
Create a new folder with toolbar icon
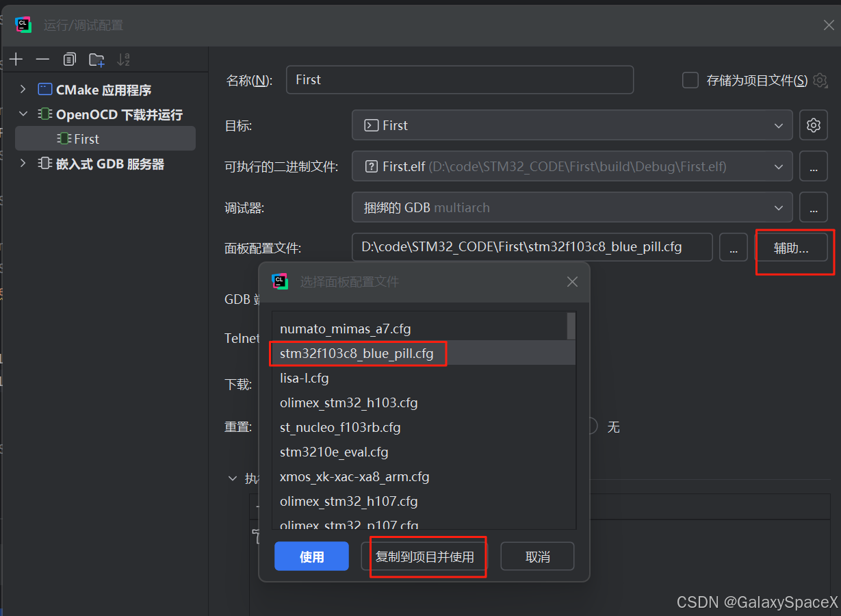tap(96, 60)
